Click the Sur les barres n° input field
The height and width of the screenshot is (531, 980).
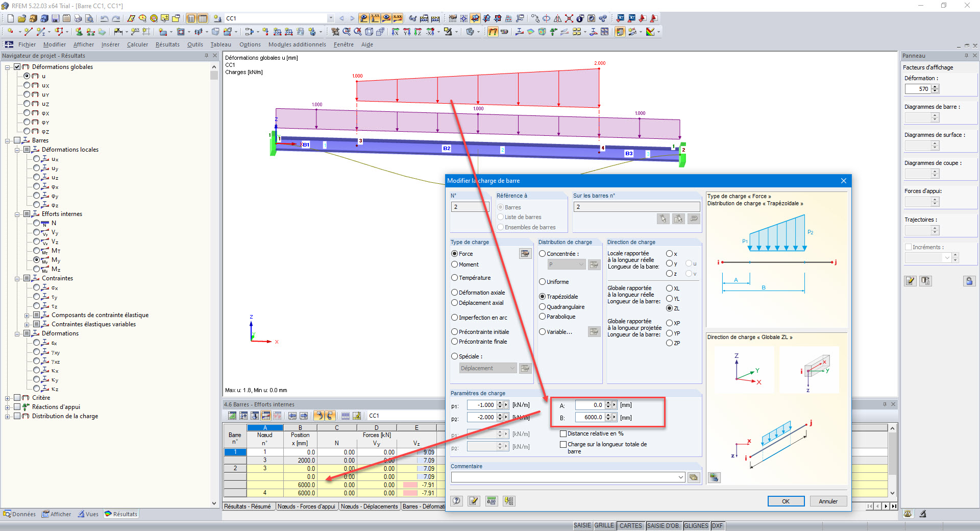pos(636,207)
